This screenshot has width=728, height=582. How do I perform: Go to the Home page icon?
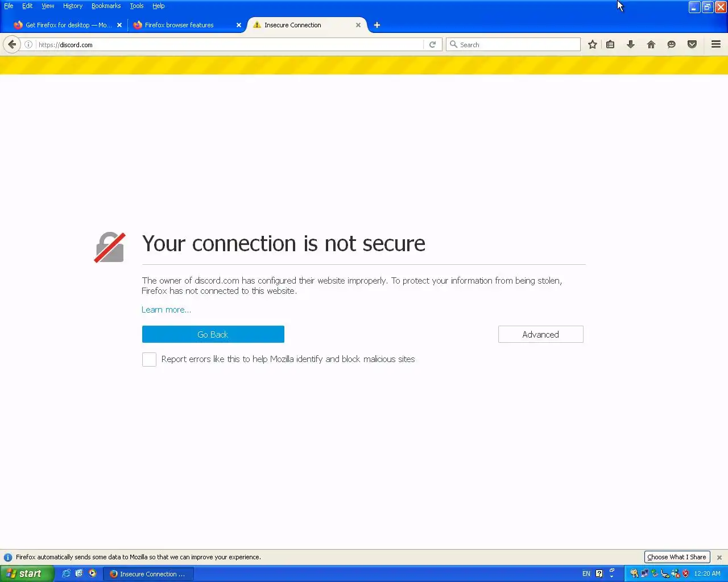651,44
